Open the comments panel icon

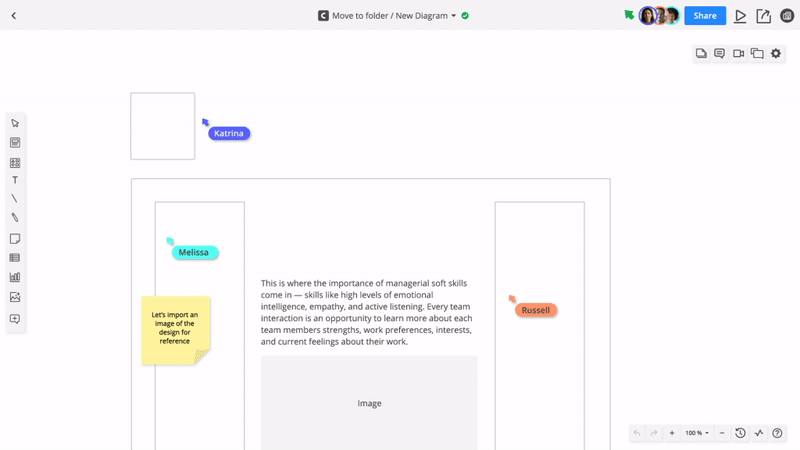[x=719, y=54]
